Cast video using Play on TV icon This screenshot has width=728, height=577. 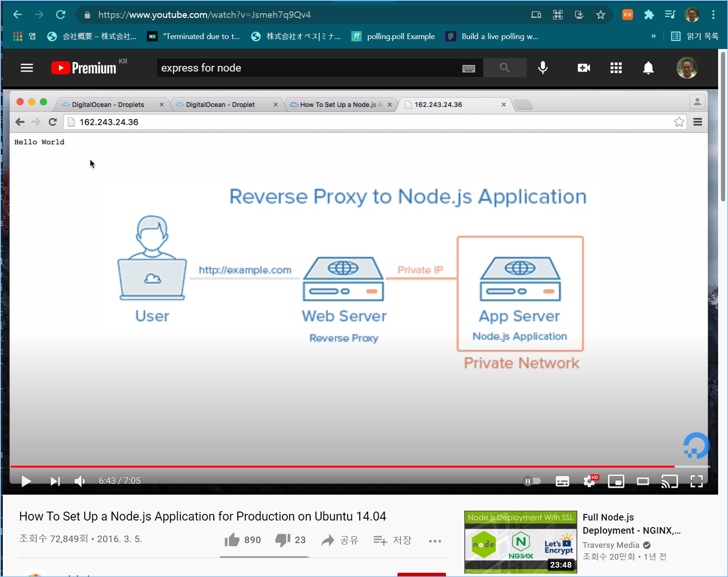pyautogui.click(x=669, y=481)
